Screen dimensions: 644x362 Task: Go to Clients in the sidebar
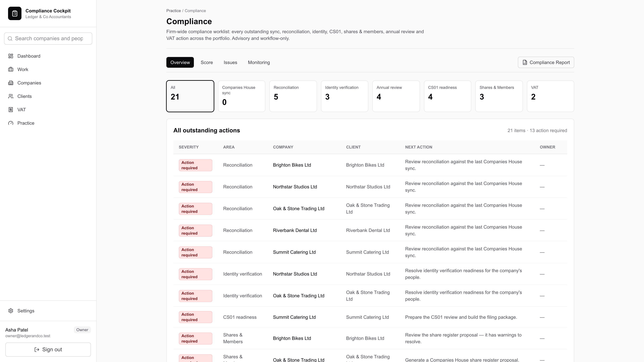[48, 96]
